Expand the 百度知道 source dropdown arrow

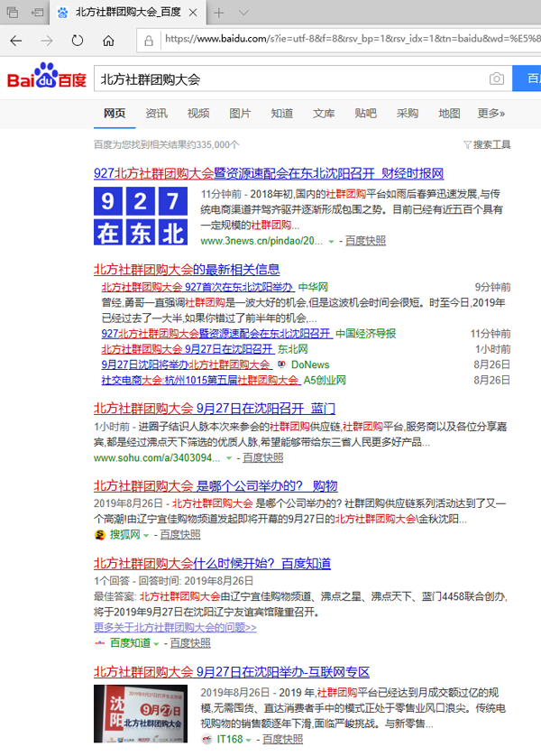(156, 644)
